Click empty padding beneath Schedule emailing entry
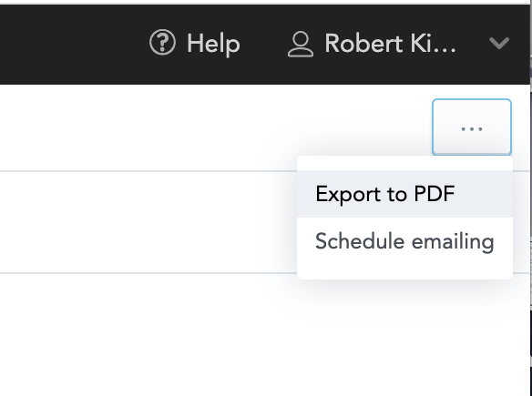Image resolution: width=532 pixels, height=396 pixels. click(x=404, y=272)
